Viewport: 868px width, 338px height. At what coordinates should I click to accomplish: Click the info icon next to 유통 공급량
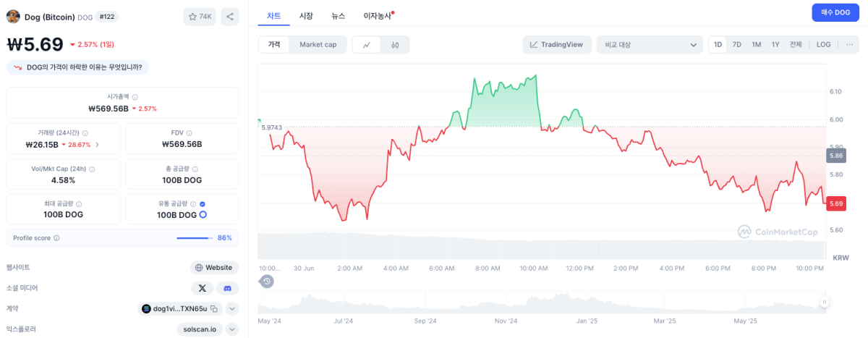coord(193,204)
